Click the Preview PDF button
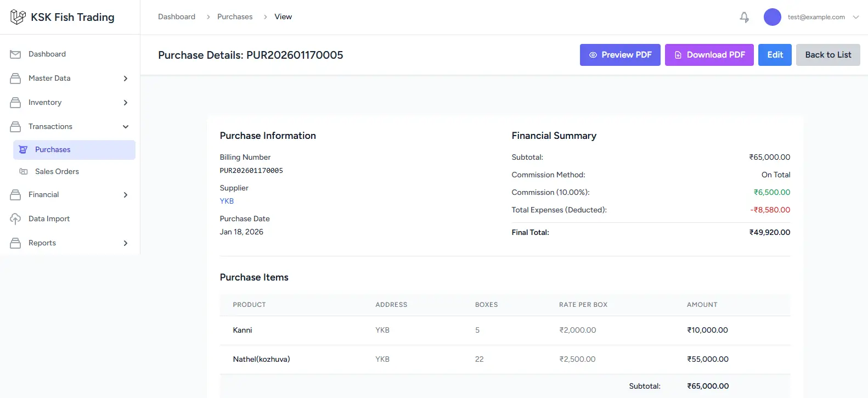The image size is (868, 398). pyautogui.click(x=620, y=55)
